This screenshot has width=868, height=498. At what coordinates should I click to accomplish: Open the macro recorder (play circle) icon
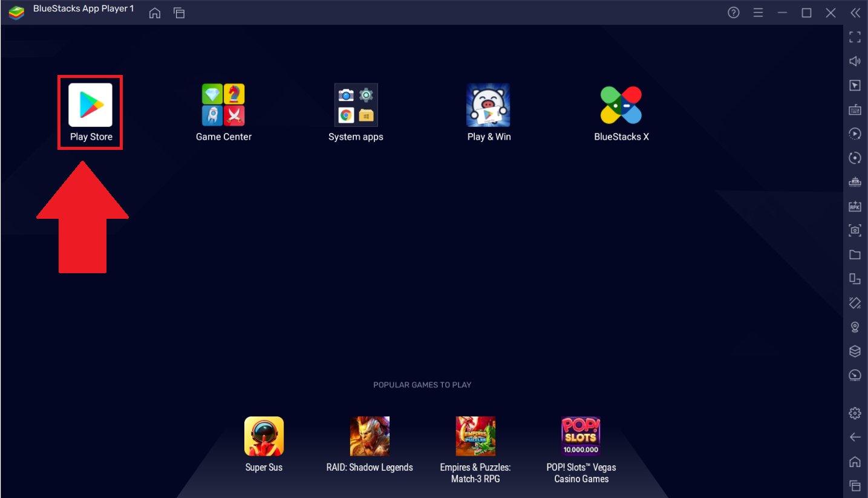coord(855,134)
